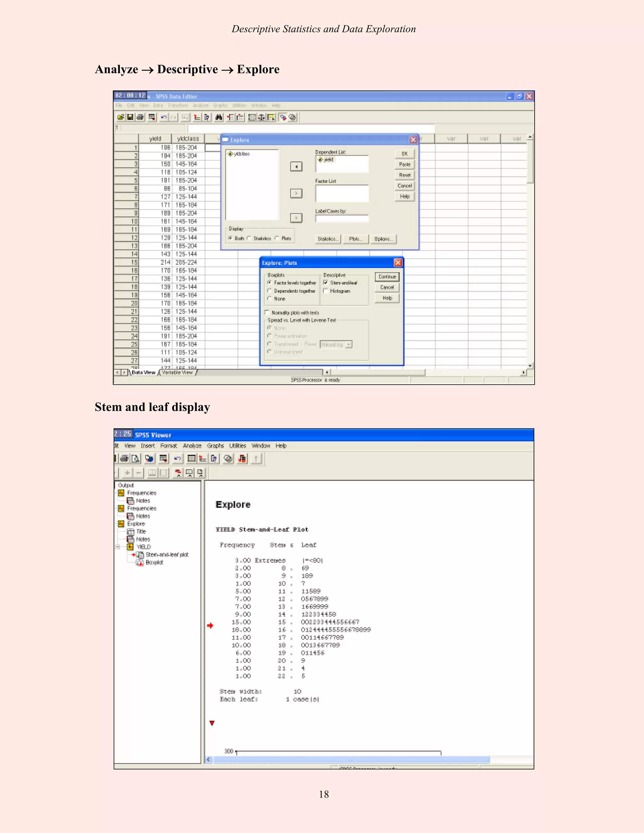Open the Insert menu in SPSS Viewer
Screen dimensions: 644x833
tap(148, 445)
